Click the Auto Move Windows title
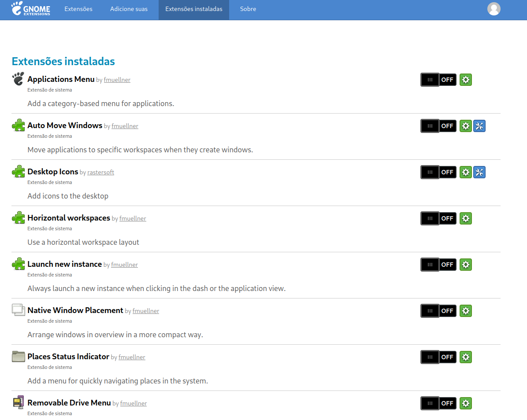Screen dimensions: 527x420 65,125
